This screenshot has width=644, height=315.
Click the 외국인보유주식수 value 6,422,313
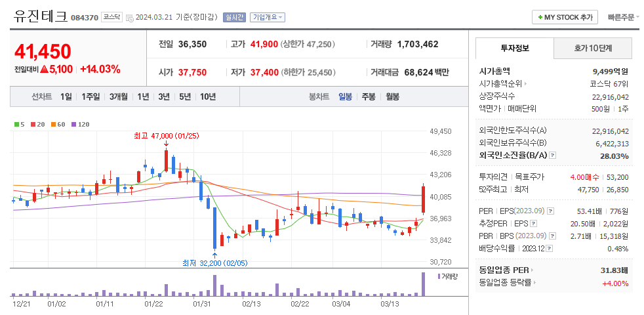(612, 143)
